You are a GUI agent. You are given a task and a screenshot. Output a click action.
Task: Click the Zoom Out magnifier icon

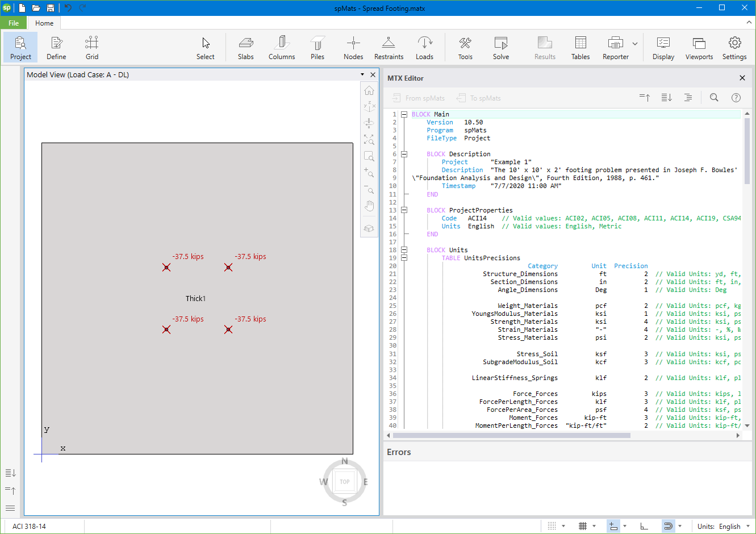[369, 189]
